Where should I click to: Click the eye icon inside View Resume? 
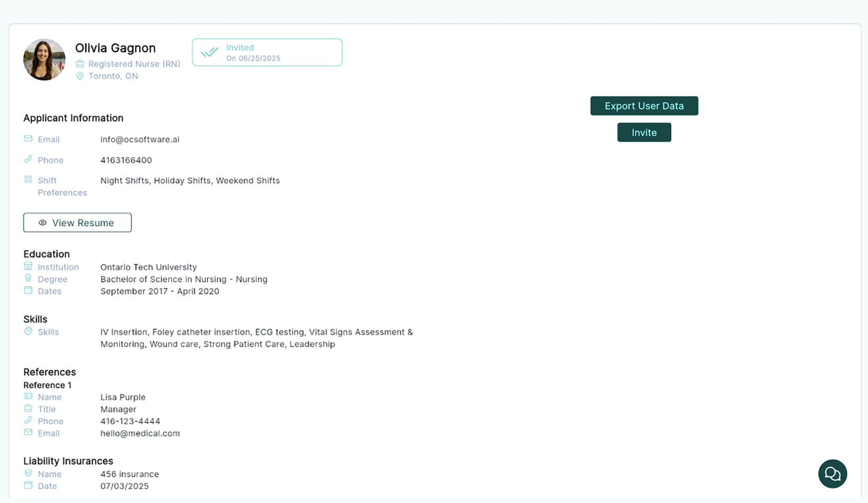(x=42, y=222)
